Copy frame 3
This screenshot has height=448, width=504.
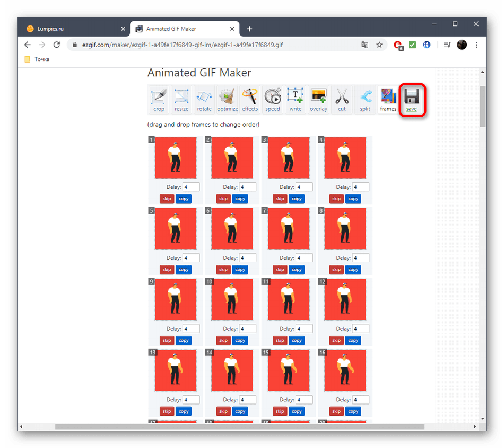(297, 199)
